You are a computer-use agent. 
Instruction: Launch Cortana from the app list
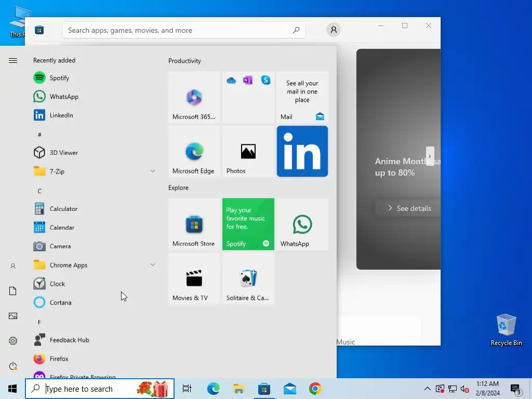(x=95, y=302)
